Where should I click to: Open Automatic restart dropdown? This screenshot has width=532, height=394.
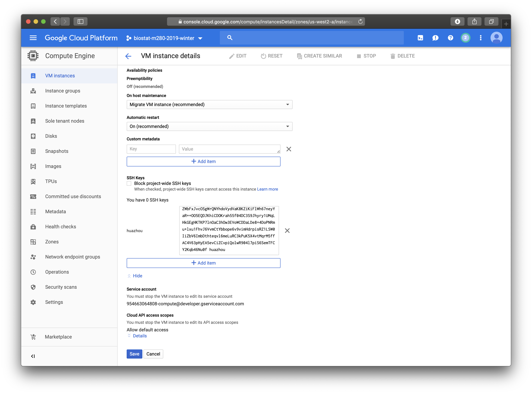pos(209,126)
